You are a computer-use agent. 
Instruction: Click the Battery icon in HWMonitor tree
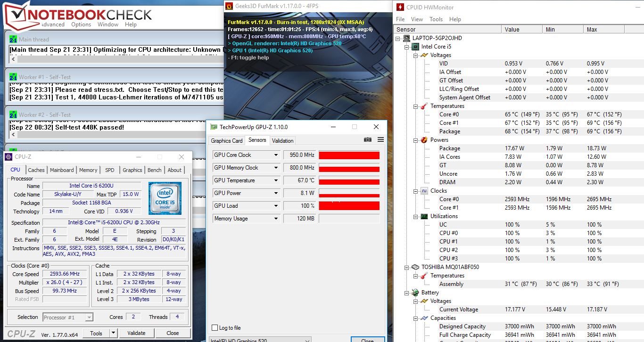tap(415, 293)
